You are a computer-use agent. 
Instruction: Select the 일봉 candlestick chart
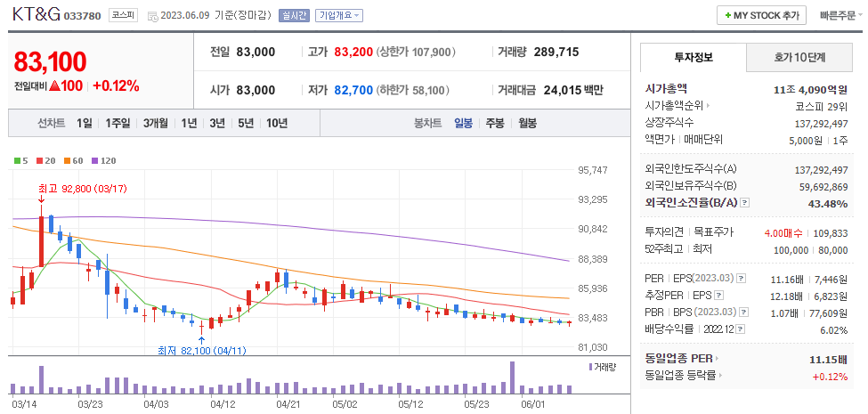(463, 123)
